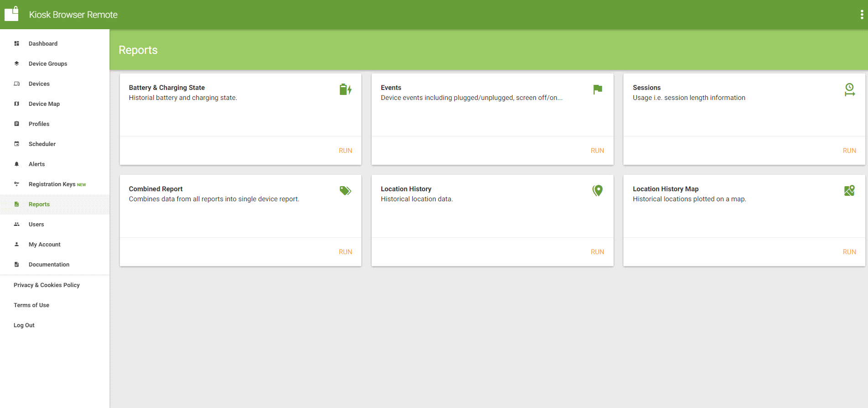868x408 pixels.
Task: Click 'Combines data from all reports' description
Action: 214,199
